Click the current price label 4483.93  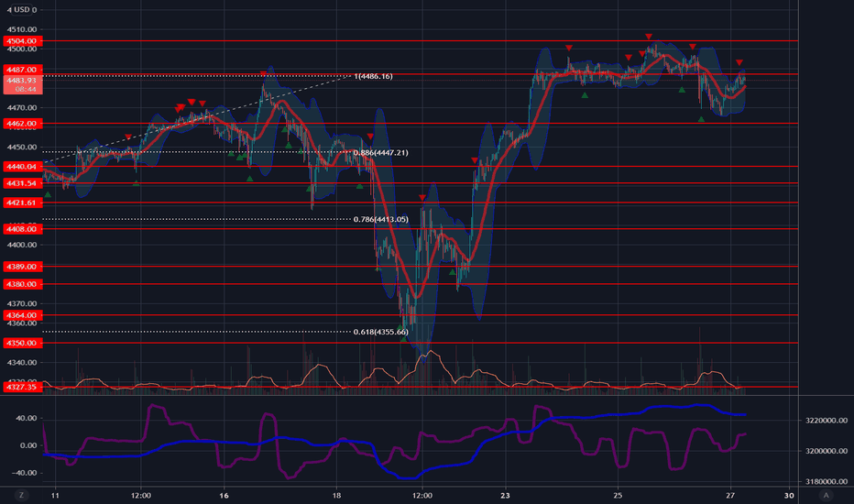coord(22,84)
